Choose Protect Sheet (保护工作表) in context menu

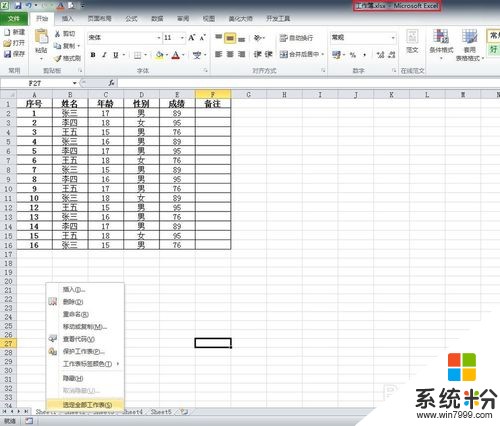pyautogui.click(x=85, y=351)
